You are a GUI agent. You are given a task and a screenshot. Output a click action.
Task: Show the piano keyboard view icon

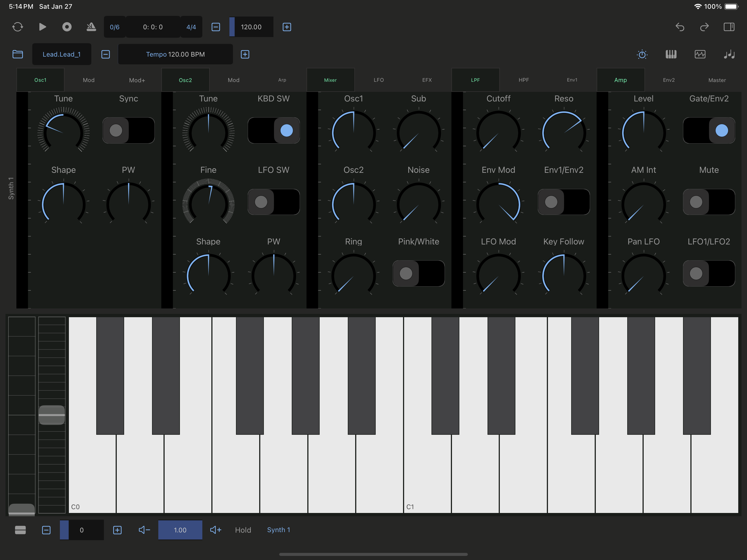pos(671,54)
